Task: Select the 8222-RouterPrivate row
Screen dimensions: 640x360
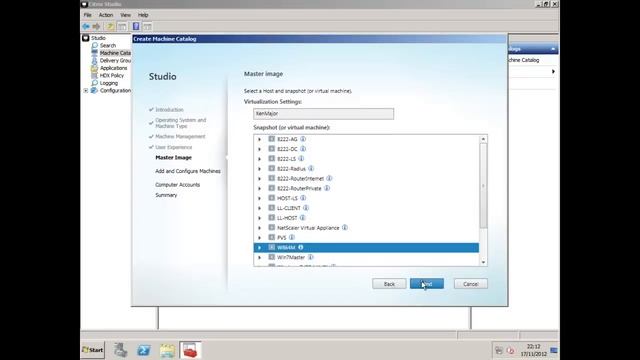Action: pyautogui.click(x=366, y=188)
